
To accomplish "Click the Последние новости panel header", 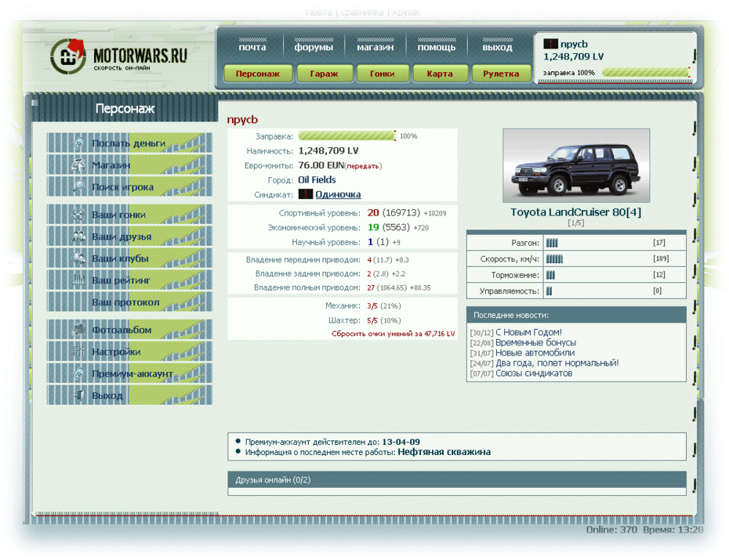I will coord(576,315).
